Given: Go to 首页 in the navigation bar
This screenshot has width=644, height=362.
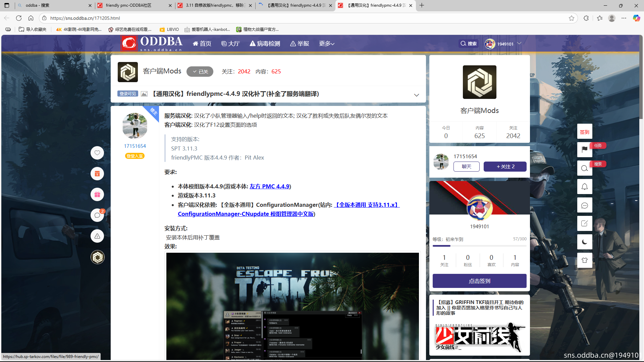Looking at the screenshot, I should coord(202,44).
